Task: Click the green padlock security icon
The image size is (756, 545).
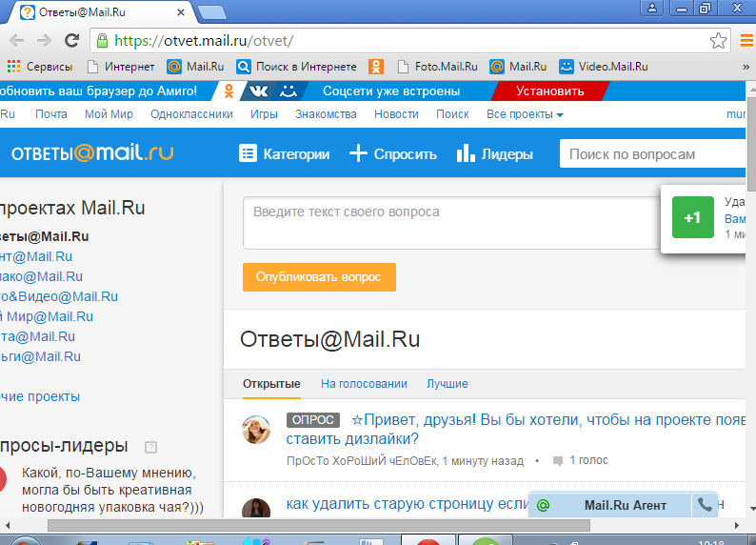Action: coord(102,41)
